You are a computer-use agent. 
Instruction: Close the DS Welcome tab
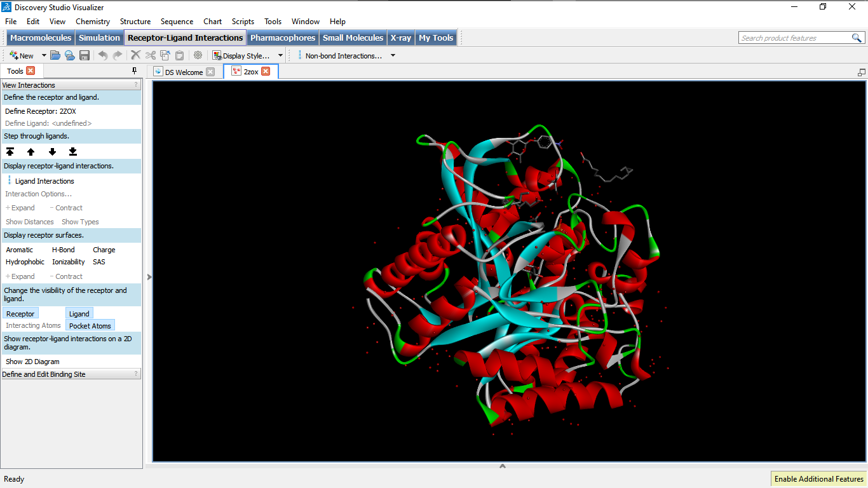(210, 72)
